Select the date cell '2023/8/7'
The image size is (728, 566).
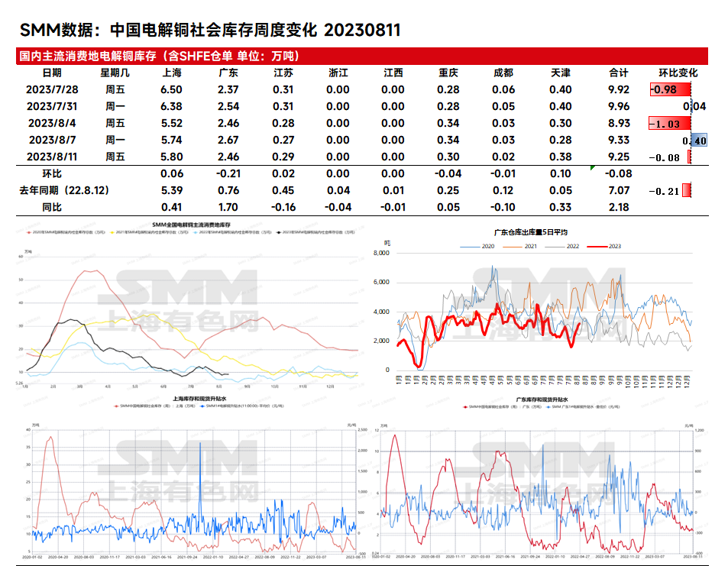click(x=52, y=140)
